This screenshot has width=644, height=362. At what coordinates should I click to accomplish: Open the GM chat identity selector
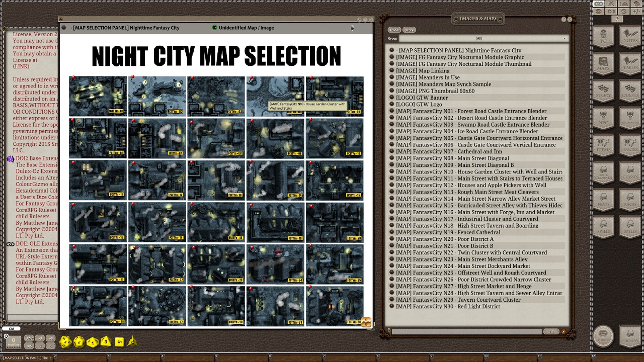coord(11,328)
